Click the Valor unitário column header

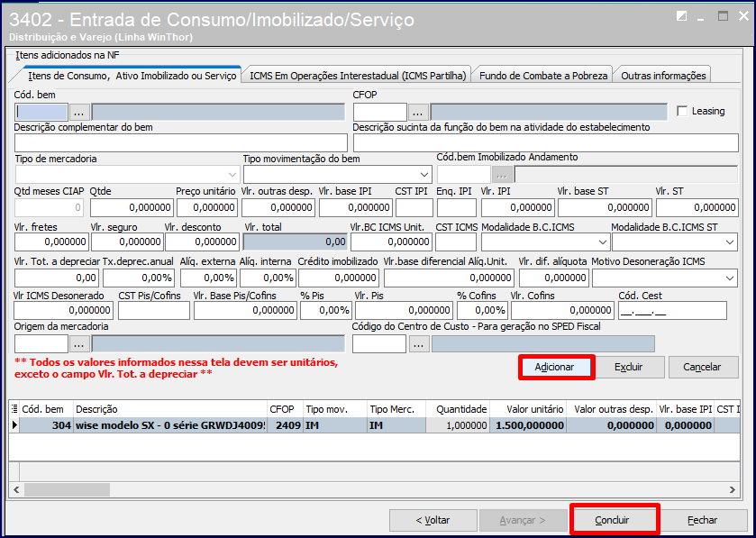(x=528, y=409)
